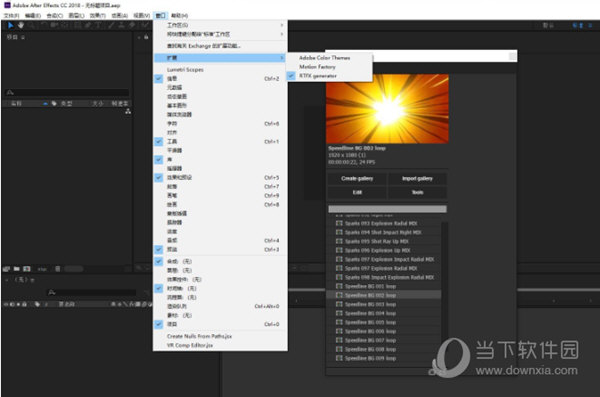600x397 pixels.
Task: Uncheck the Ctrl+5 effects and presets item
Action: 220,178
